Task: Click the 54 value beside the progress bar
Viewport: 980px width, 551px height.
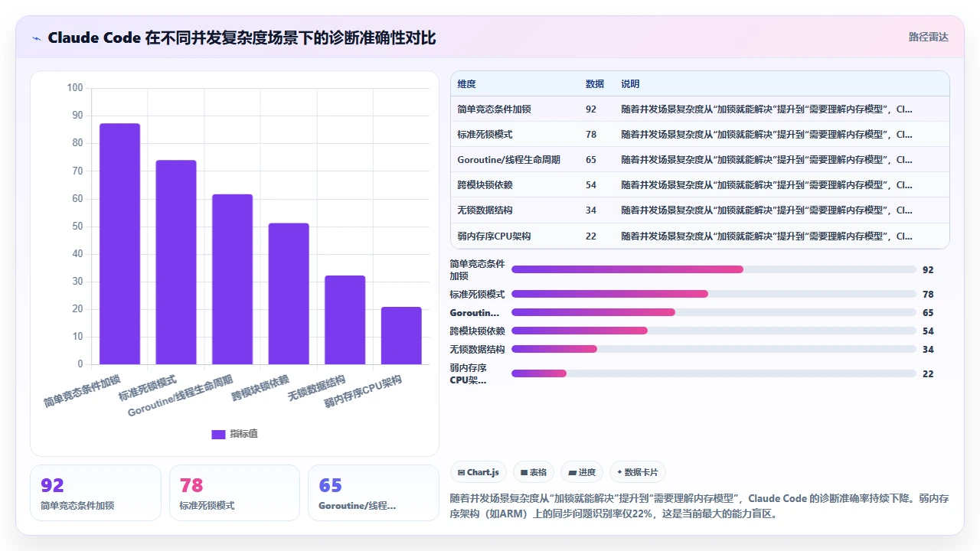Action: (x=928, y=331)
